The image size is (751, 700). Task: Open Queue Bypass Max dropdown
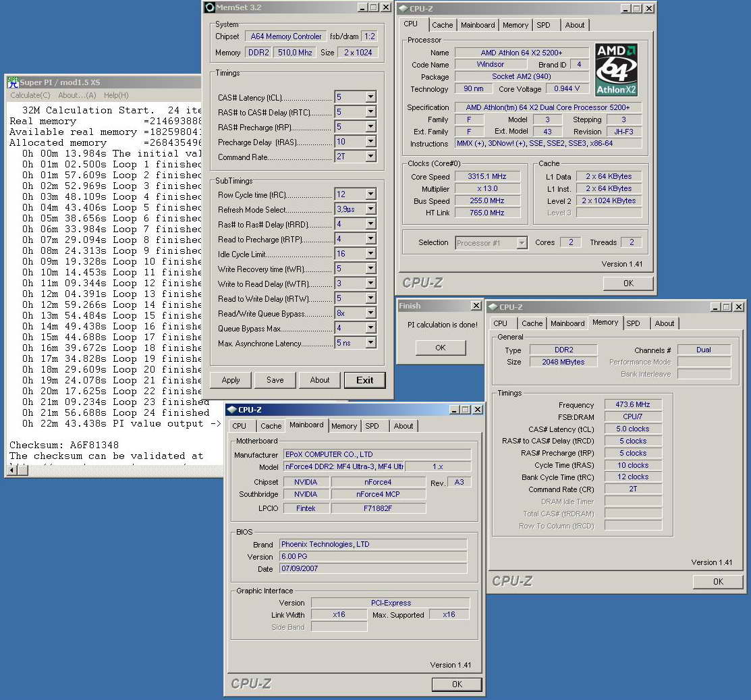click(x=370, y=328)
